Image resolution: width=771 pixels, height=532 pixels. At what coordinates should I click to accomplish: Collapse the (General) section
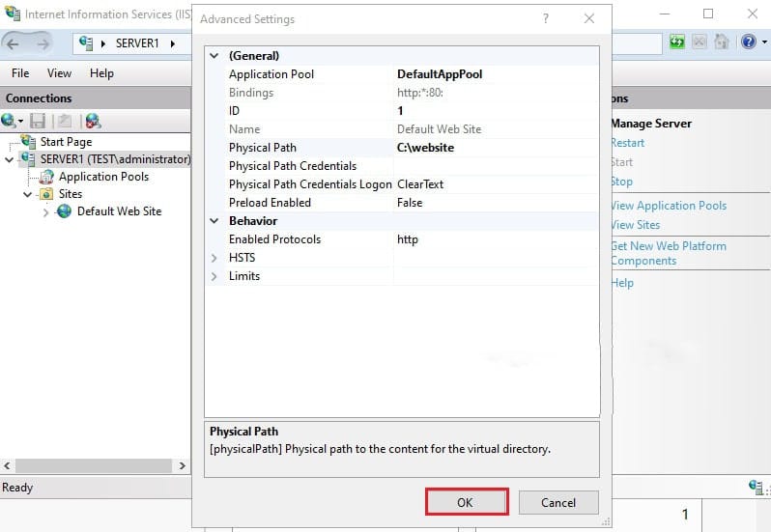[x=214, y=55]
